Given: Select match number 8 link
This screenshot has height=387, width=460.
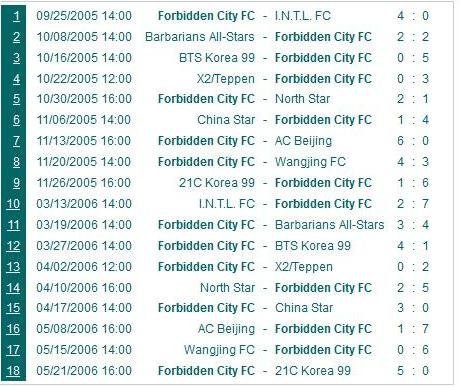Looking at the screenshot, I should tap(16, 162).
